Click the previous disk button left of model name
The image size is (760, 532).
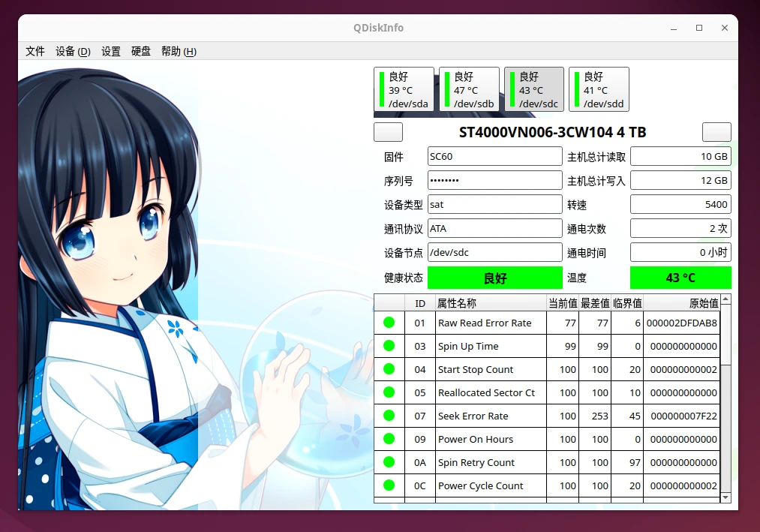point(388,132)
